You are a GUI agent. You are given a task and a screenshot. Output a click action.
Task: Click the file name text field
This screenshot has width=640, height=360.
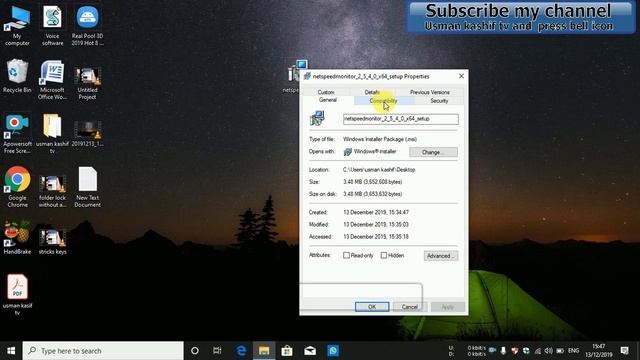point(400,119)
